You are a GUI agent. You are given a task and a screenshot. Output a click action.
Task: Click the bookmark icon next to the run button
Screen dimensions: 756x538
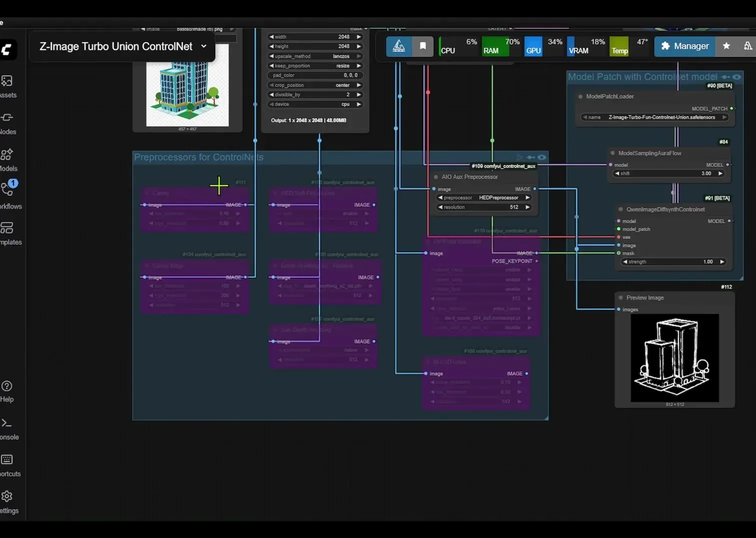[423, 46]
